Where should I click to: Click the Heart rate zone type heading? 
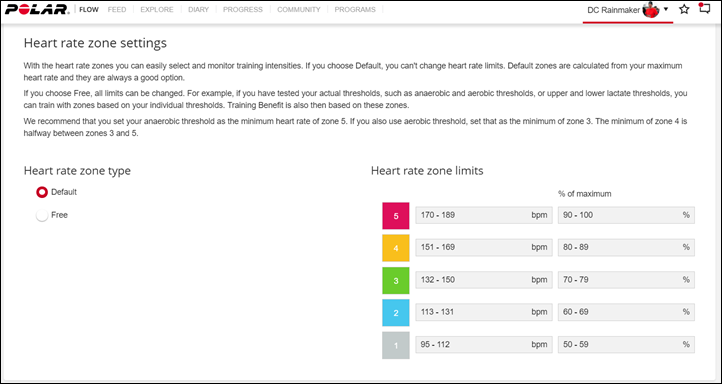click(77, 171)
